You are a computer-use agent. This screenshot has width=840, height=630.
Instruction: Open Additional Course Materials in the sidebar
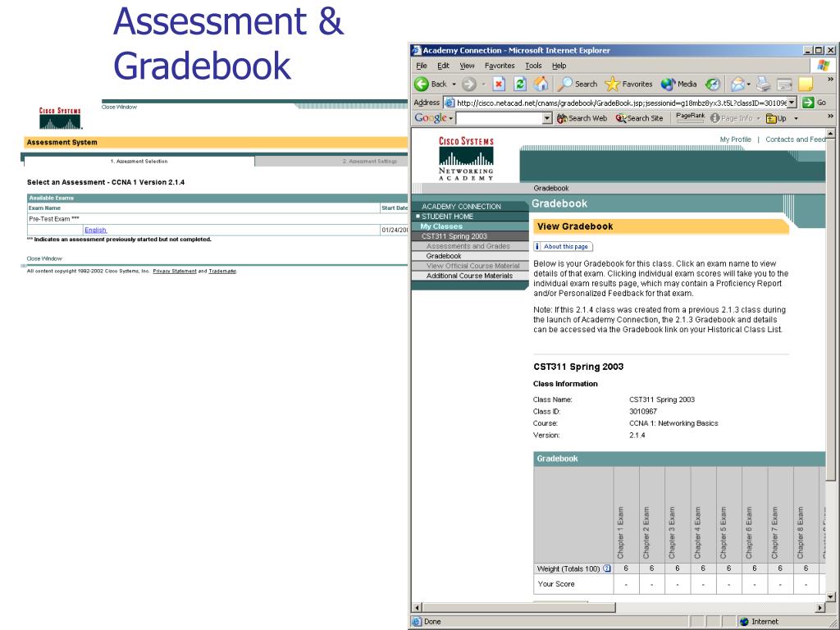pos(469,276)
